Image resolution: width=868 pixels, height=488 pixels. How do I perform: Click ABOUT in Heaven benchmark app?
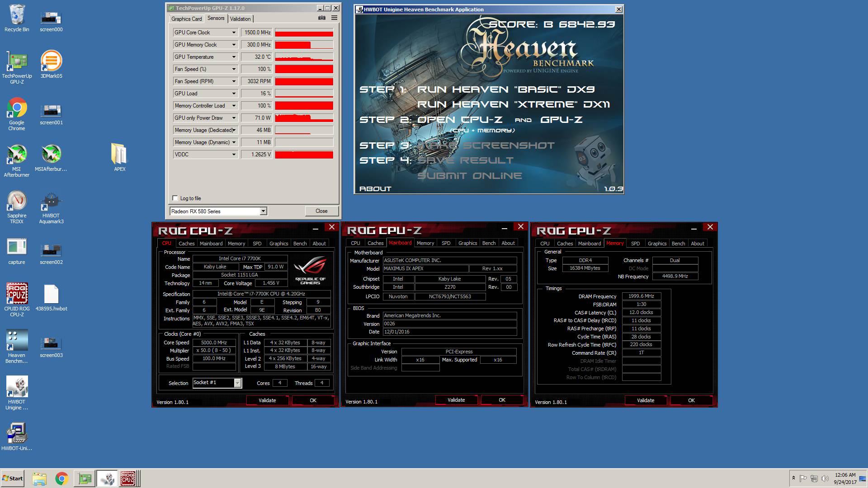375,189
